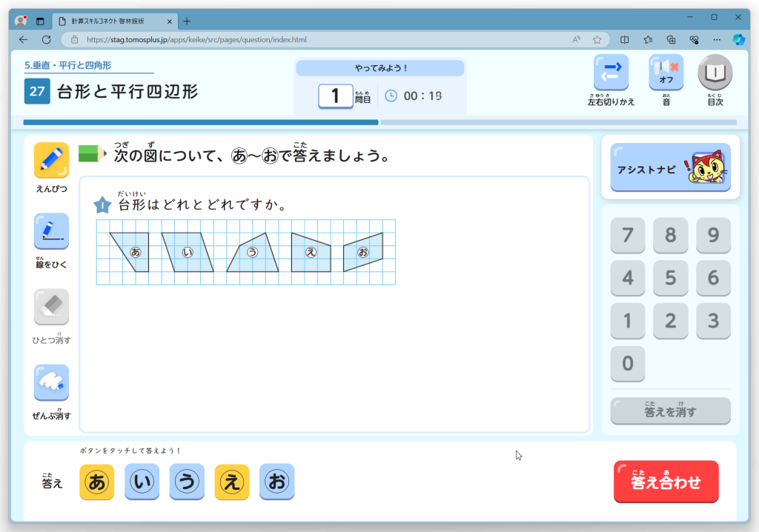Screen dimensions: 759x532
Task: Open the split screen icon
Action: 624,40
